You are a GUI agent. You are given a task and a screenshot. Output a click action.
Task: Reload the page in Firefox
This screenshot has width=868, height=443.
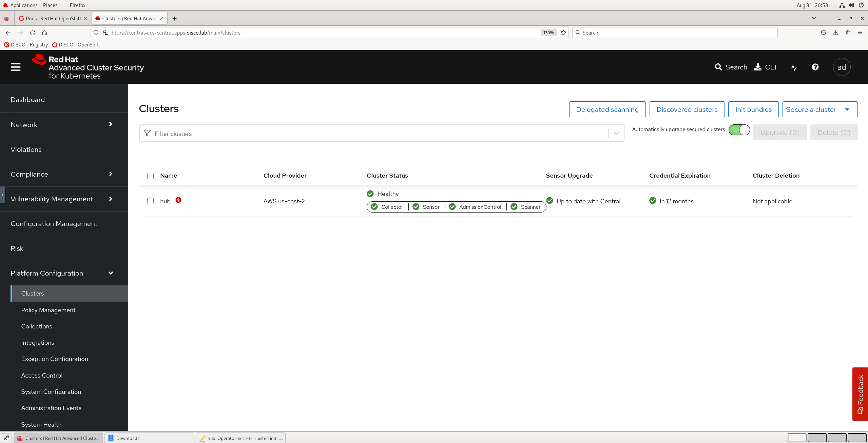pyautogui.click(x=33, y=33)
